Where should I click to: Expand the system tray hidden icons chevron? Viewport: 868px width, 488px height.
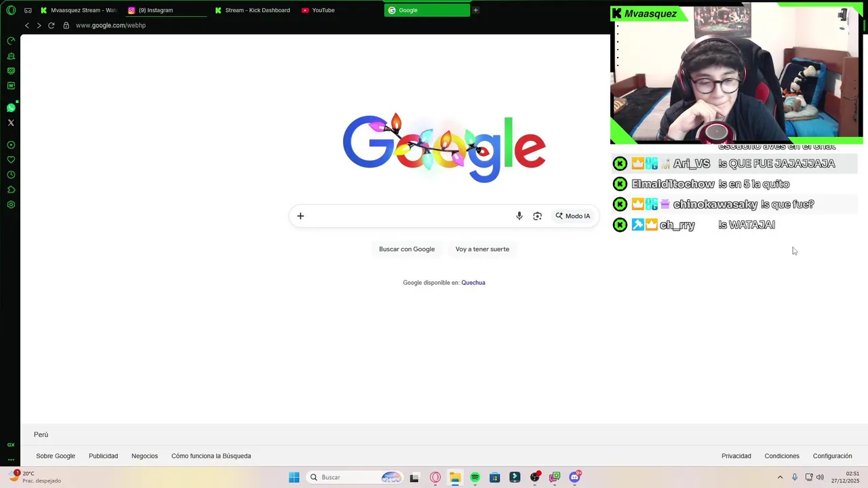click(x=780, y=477)
